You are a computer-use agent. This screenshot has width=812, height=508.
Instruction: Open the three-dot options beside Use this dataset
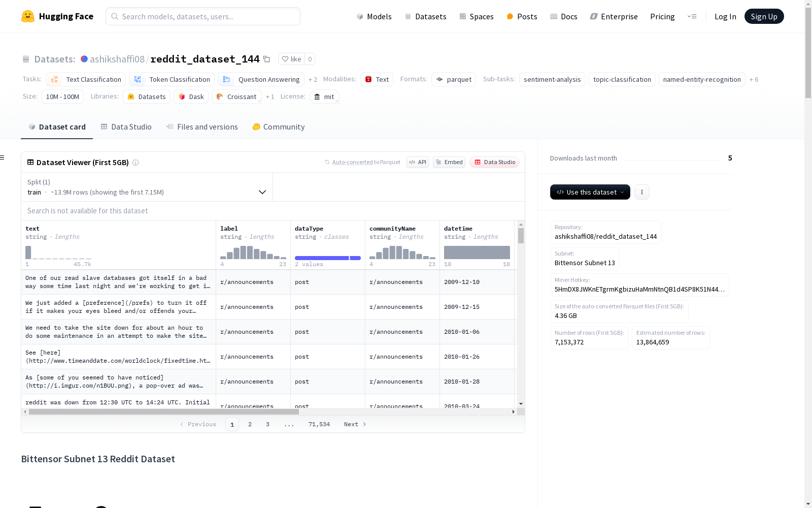[642, 192]
